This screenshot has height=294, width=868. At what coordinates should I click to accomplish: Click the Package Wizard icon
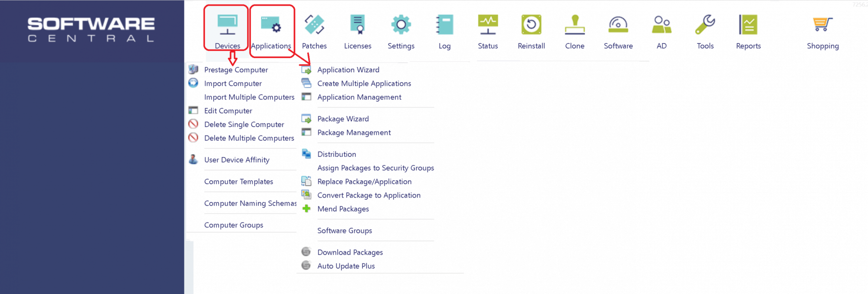(306, 119)
